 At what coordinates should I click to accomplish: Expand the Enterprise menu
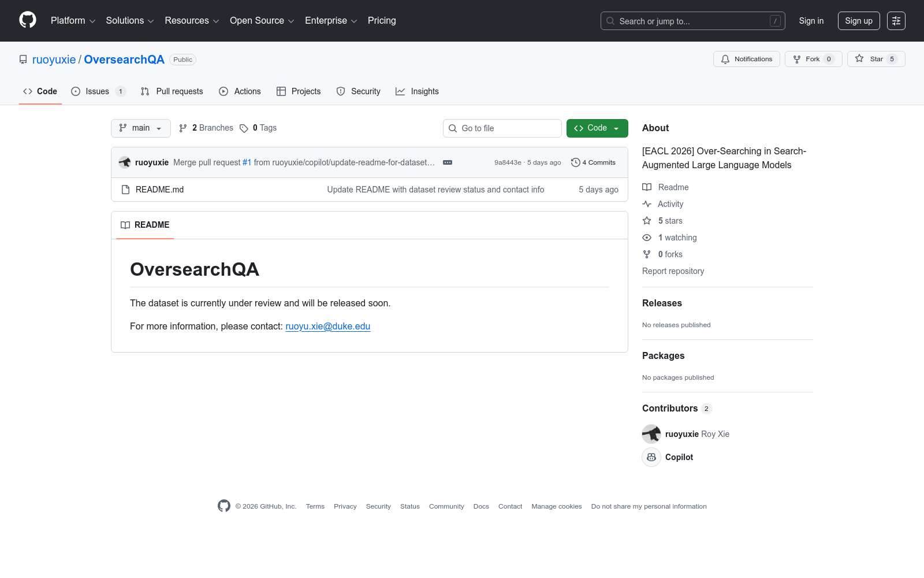[331, 21]
